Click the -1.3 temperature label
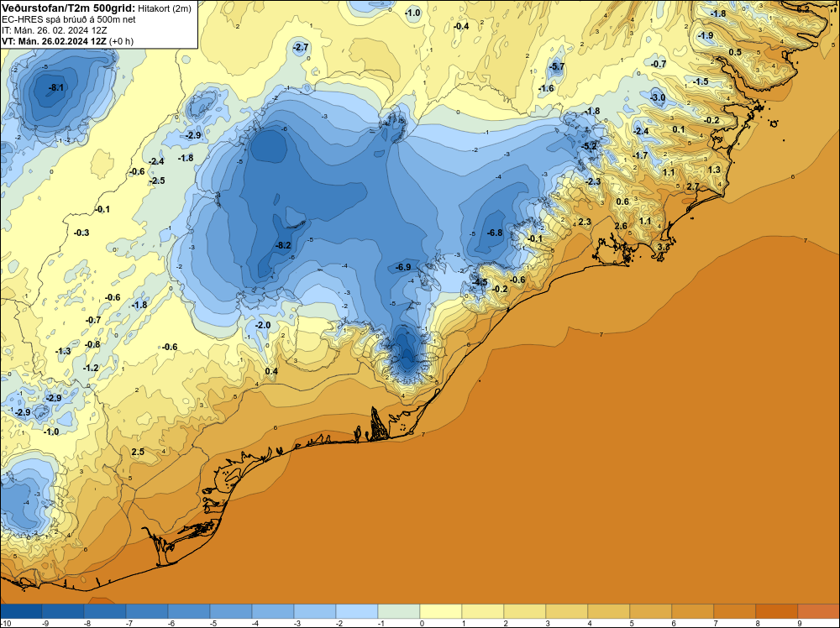The height and width of the screenshot is (628, 840). [63, 351]
